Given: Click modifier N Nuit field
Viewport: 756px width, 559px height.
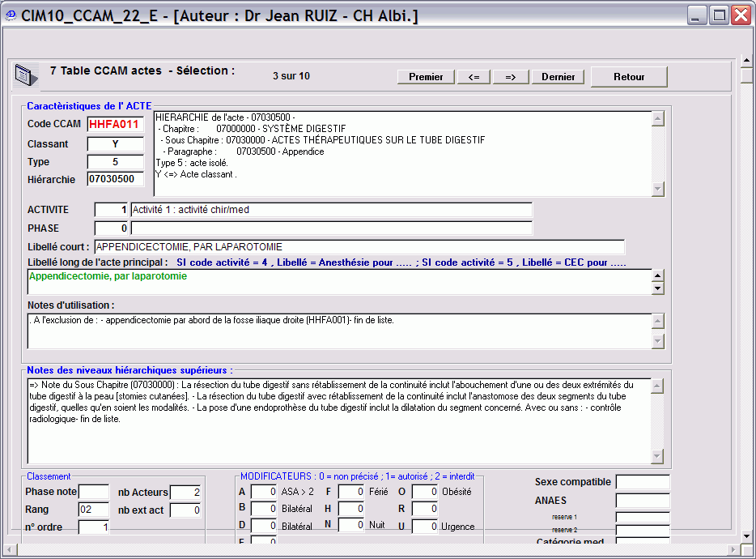Looking at the screenshot, I should pos(351,525).
